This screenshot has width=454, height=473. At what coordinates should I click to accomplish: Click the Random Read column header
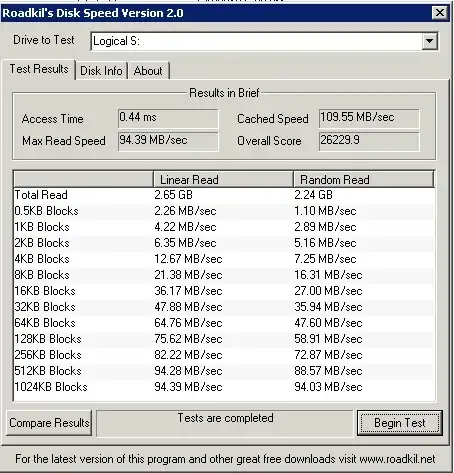364,179
